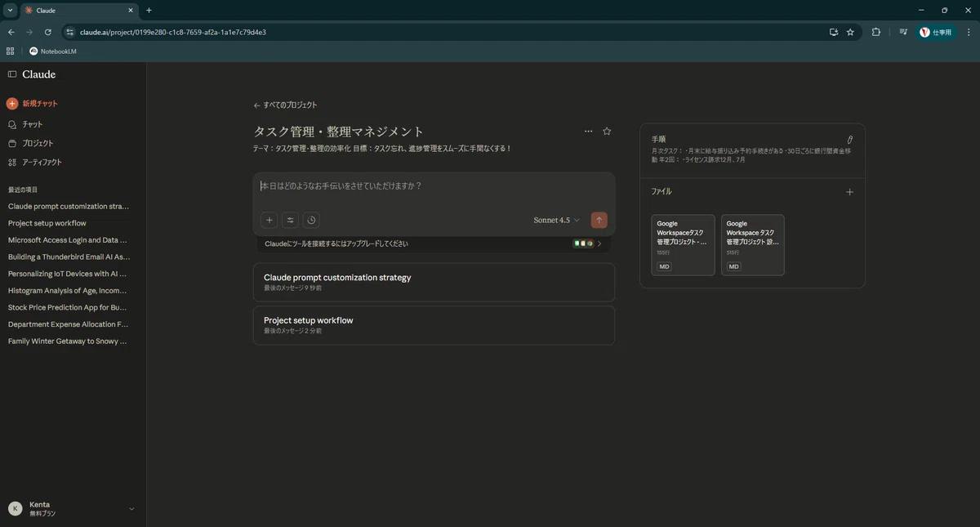Image resolution: width=980 pixels, height=527 pixels.
Task: Click the tool connection upgrade banner
Action: click(x=434, y=243)
